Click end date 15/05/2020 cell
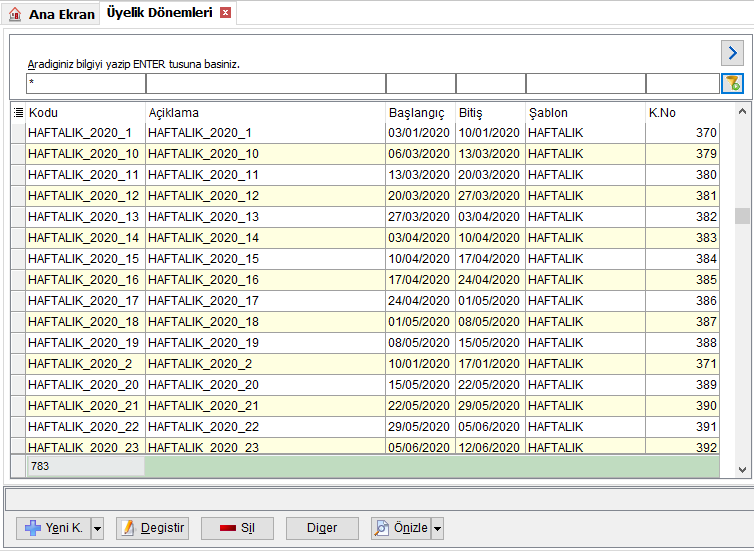This screenshot has width=754, height=551. pos(490,343)
